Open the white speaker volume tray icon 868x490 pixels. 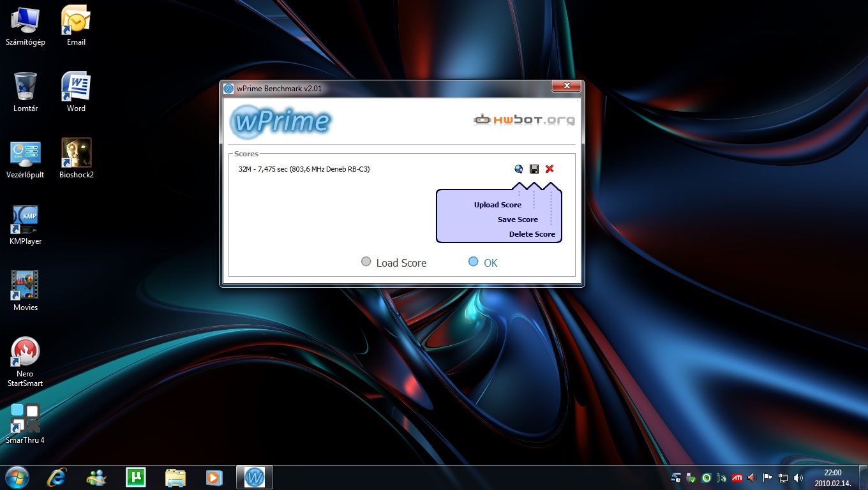pyautogui.click(x=798, y=477)
